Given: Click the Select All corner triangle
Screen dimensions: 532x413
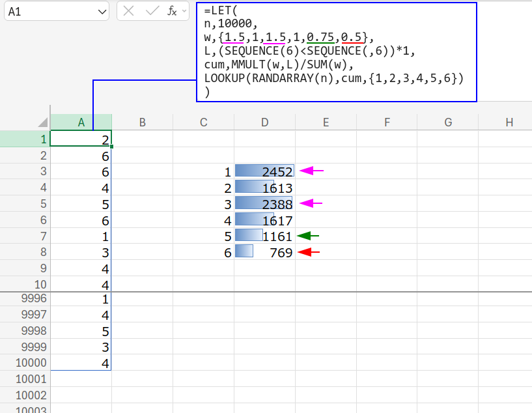Looking at the screenshot, I should tap(42, 122).
